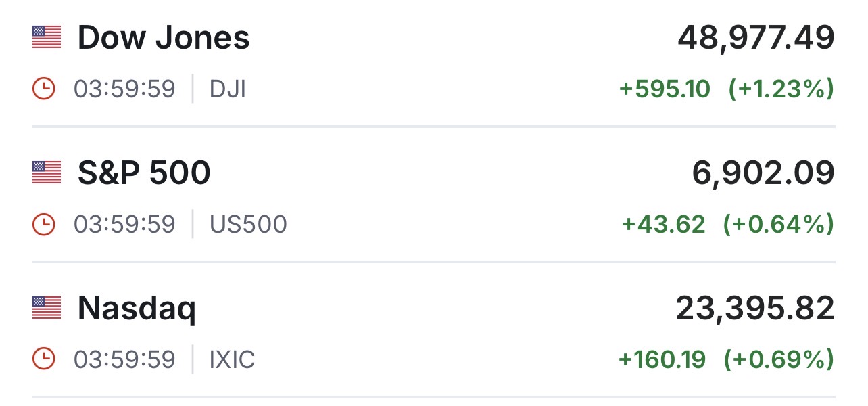868x406 pixels.
Task: Open the S&P 500 index name
Action: coord(144,173)
